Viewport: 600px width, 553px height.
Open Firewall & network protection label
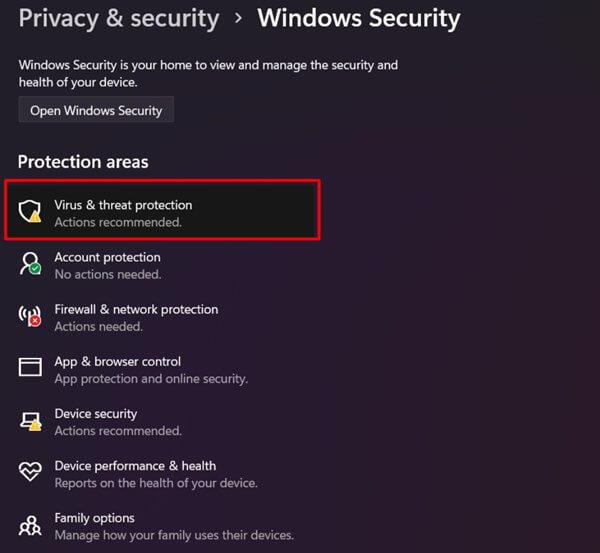136,309
